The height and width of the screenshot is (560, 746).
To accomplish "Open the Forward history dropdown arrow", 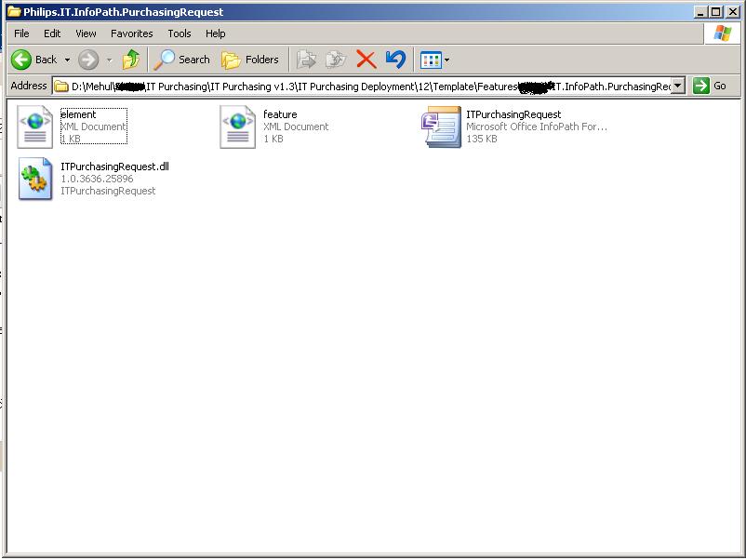I will (x=110, y=60).
